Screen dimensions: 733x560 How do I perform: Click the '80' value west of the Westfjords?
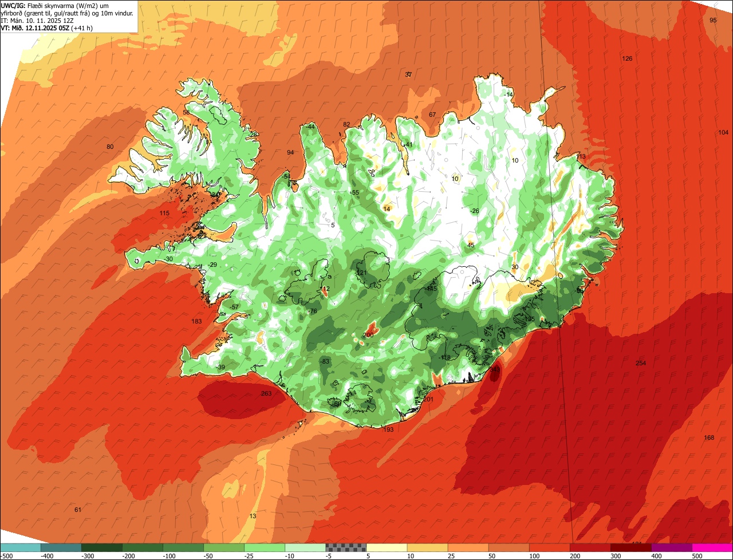[x=110, y=147]
